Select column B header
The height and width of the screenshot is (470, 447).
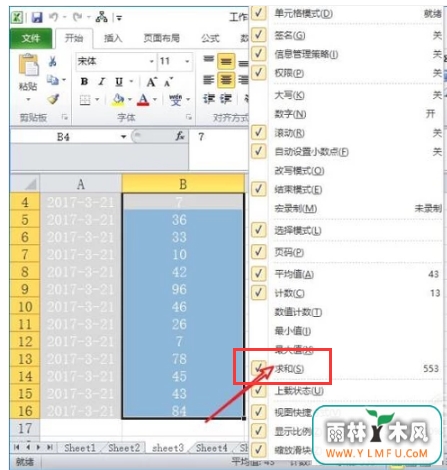(183, 184)
